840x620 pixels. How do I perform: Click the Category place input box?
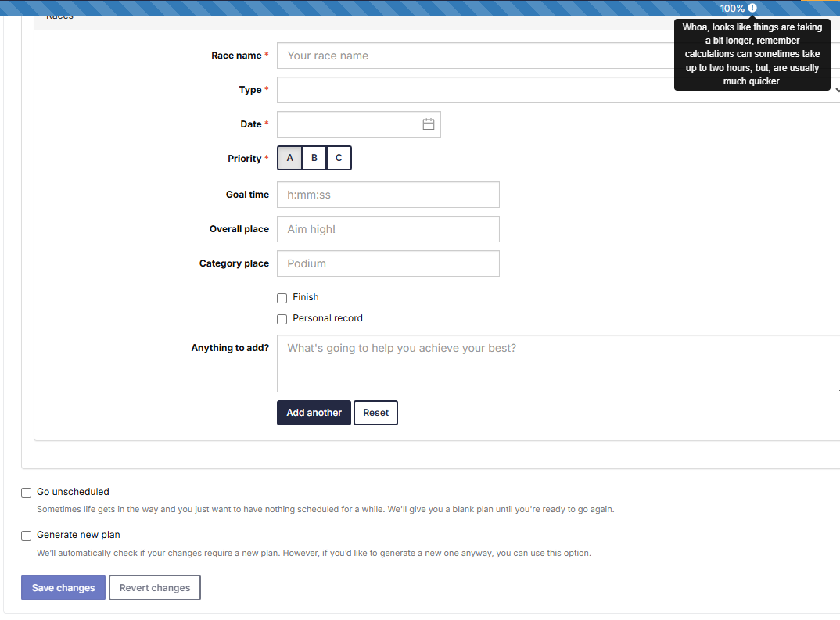coord(388,263)
